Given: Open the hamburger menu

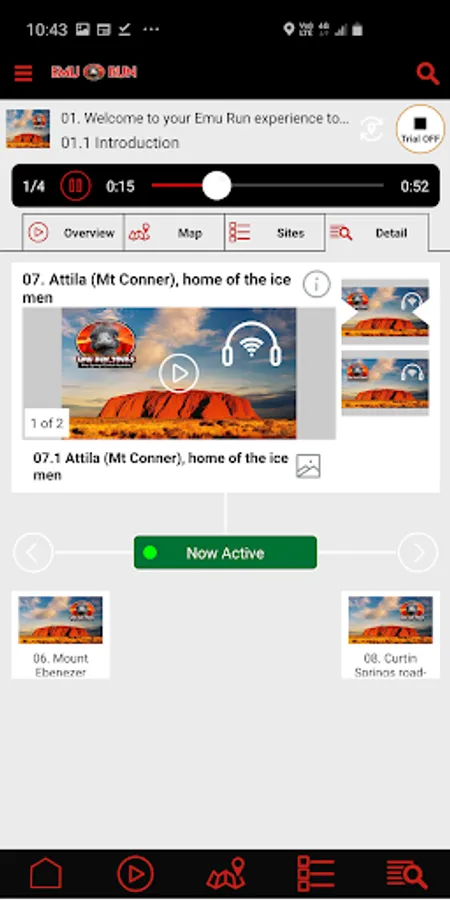Looking at the screenshot, I should tap(23, 73).
